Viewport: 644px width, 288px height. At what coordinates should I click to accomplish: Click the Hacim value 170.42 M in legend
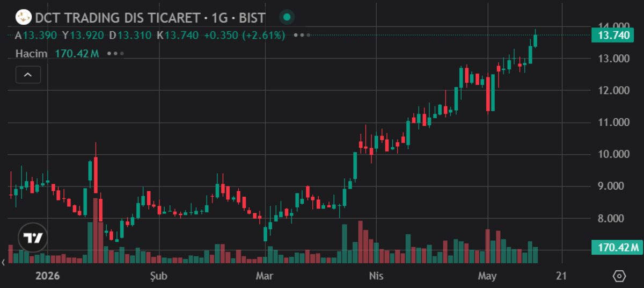click(x=77, y=54)
